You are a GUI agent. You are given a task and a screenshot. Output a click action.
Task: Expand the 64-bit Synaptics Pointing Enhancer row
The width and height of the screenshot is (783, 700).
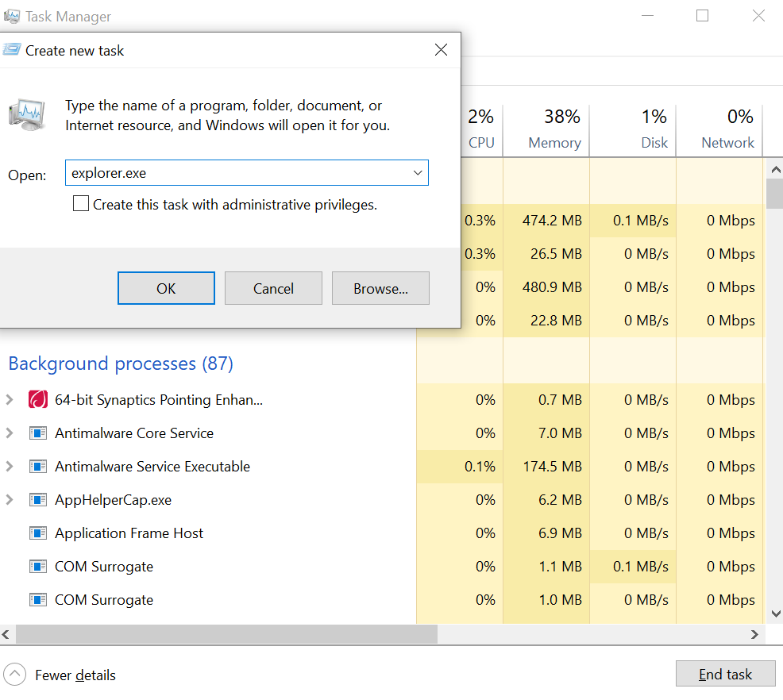(9, 400)
